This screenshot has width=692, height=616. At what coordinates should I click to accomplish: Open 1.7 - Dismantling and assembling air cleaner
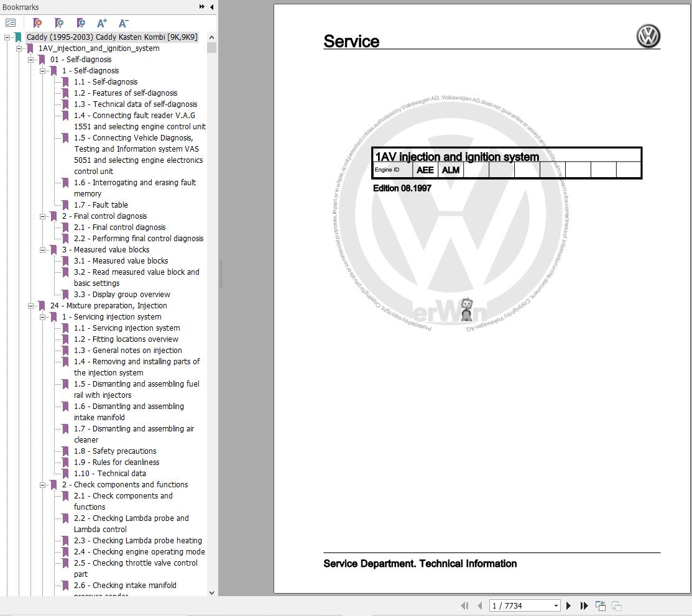coord(134,434)
